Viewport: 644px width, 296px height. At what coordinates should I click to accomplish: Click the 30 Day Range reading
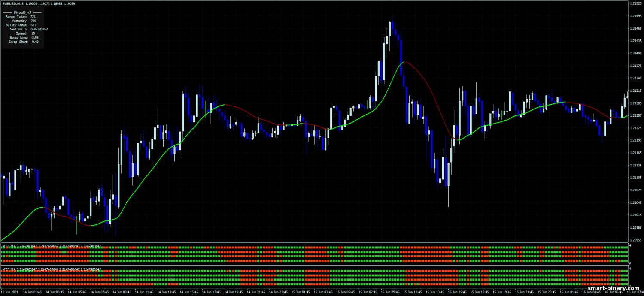point(33,25)
